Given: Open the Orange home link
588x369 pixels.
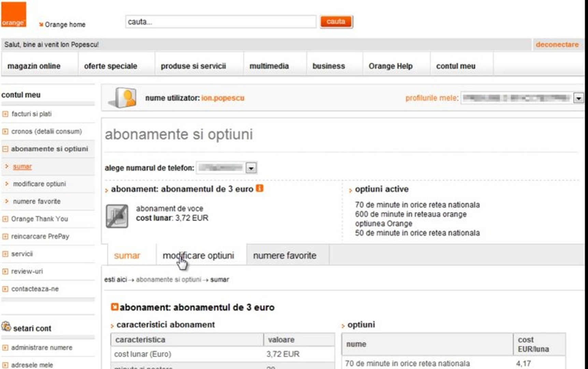Looking at the screenshot, I should coord(65,25).
